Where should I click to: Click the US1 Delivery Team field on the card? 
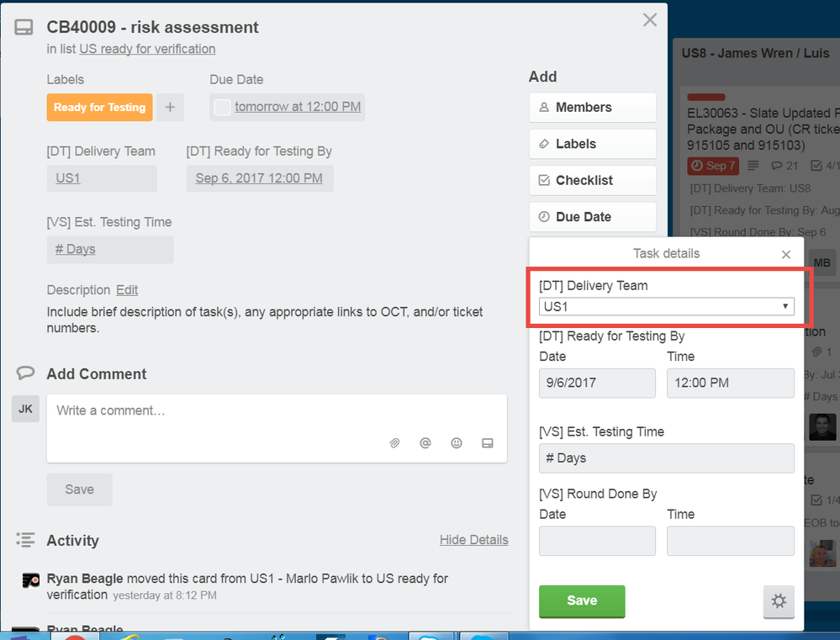click(102, 178)
